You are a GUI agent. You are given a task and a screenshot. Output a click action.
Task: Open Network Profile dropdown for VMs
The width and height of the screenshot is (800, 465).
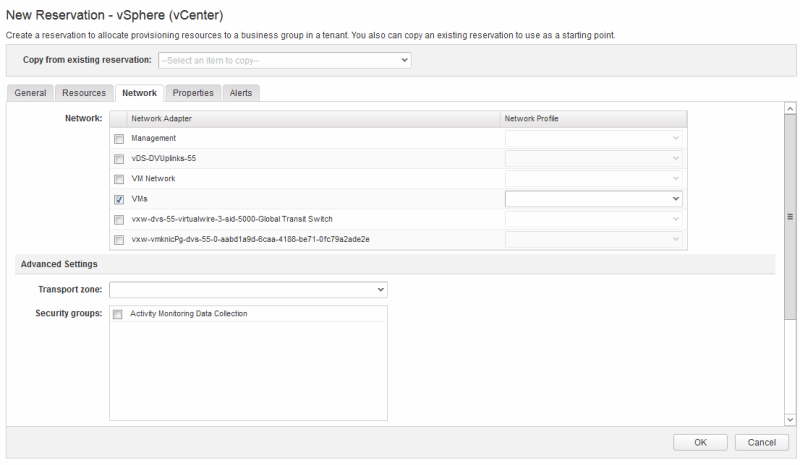click(x=594, y=199)
